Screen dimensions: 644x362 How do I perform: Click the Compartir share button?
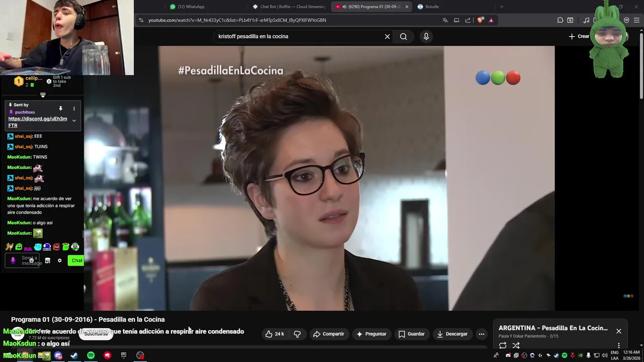(329, 334)
